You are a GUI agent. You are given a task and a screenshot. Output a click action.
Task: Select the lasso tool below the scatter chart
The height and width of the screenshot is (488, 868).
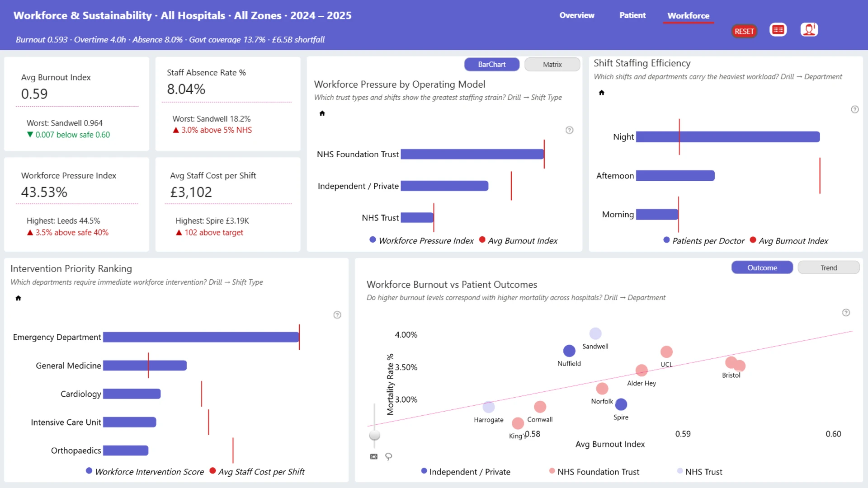coord(389,456)
